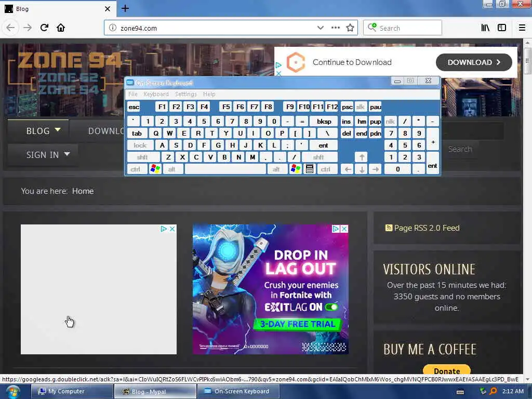This screenshot has height=399, width=532.
Task: Close the Blog tab
Action: coord(108,9)
